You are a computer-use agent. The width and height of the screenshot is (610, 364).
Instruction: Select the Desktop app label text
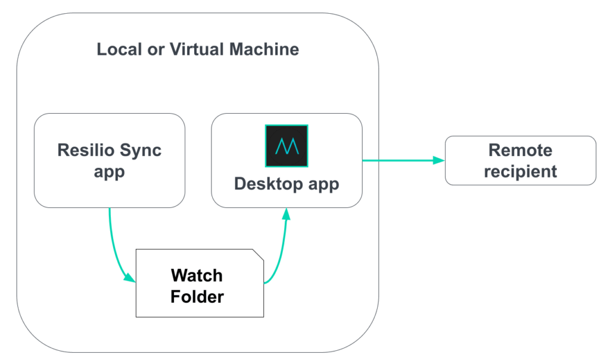coord(286,183)
